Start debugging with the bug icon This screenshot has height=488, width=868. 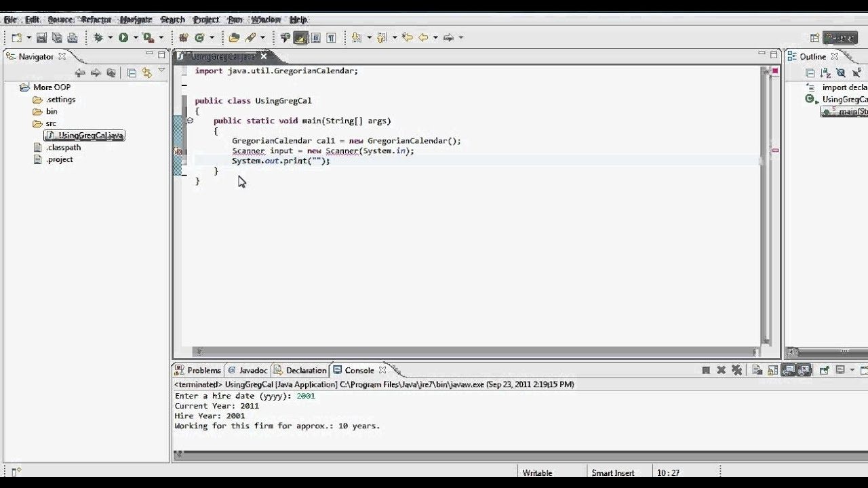(x=98, y=38)
